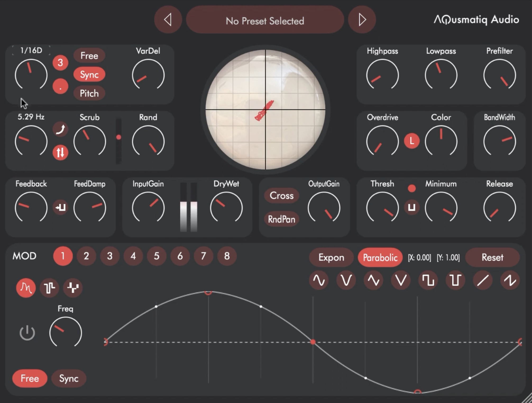Click the feedback routing icon beside FeedDamp

coord(60,207)
